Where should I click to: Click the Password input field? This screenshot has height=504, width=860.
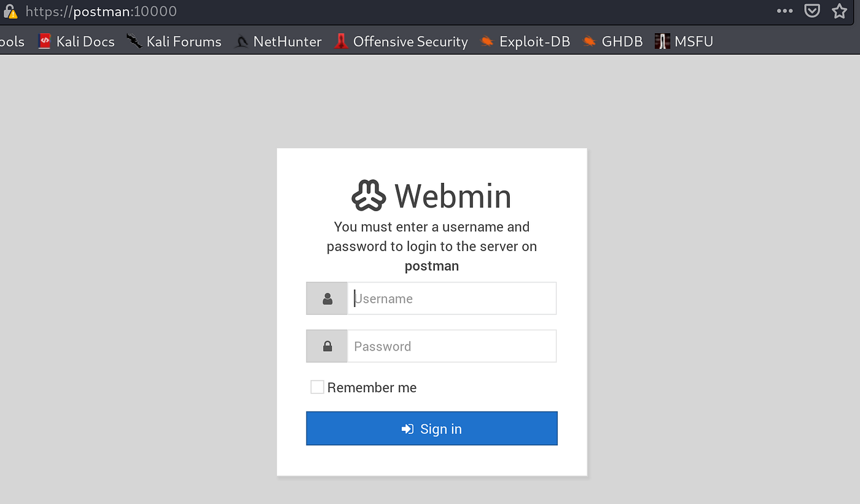[451, 346]
